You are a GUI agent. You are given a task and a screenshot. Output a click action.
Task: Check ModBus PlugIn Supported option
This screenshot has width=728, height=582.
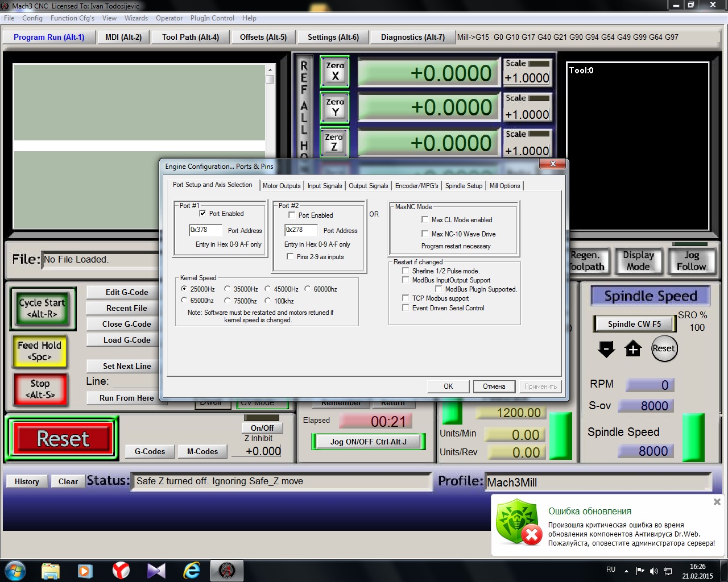point(439,289)
